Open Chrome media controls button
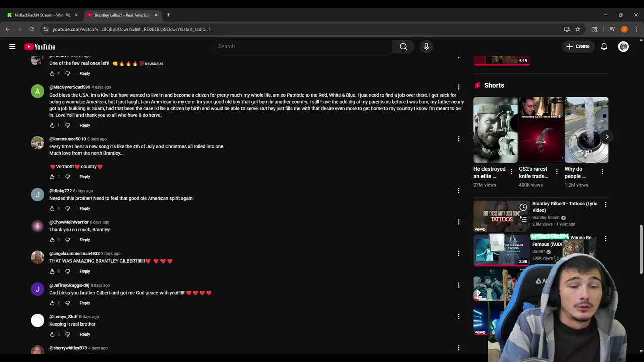The height and width of the screenshot is (362, 644). click(612, 29)
